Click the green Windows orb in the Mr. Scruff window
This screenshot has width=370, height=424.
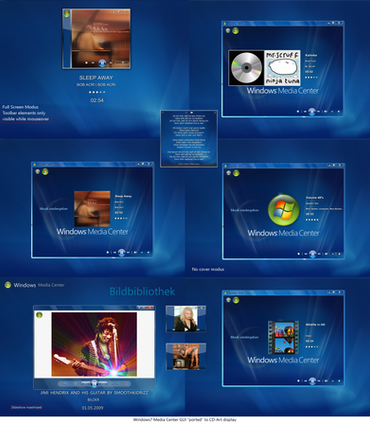tap(235, 31)
